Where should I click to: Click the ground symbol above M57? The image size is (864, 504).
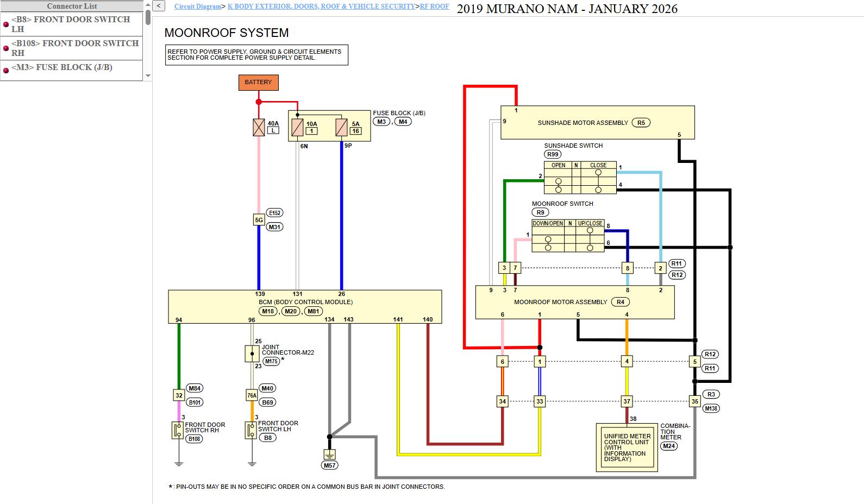point(329,454)
